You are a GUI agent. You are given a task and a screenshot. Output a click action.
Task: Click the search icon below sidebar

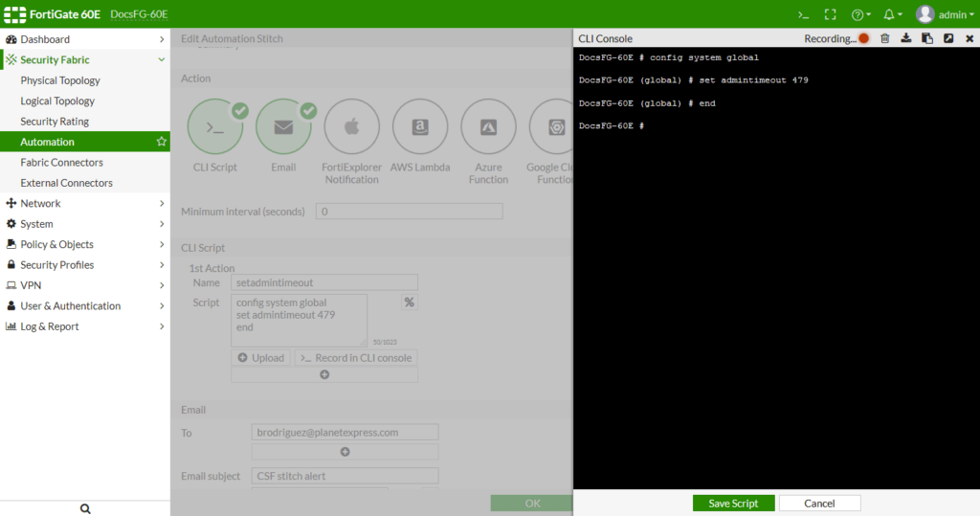point(85,508)
